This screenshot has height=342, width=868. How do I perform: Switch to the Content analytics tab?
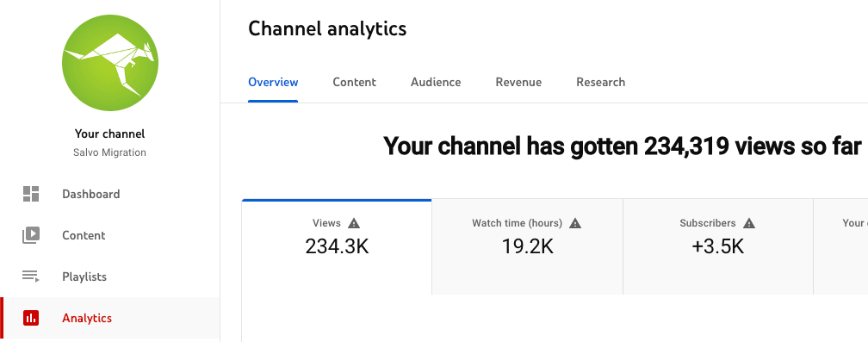click(x=354, y=83)
